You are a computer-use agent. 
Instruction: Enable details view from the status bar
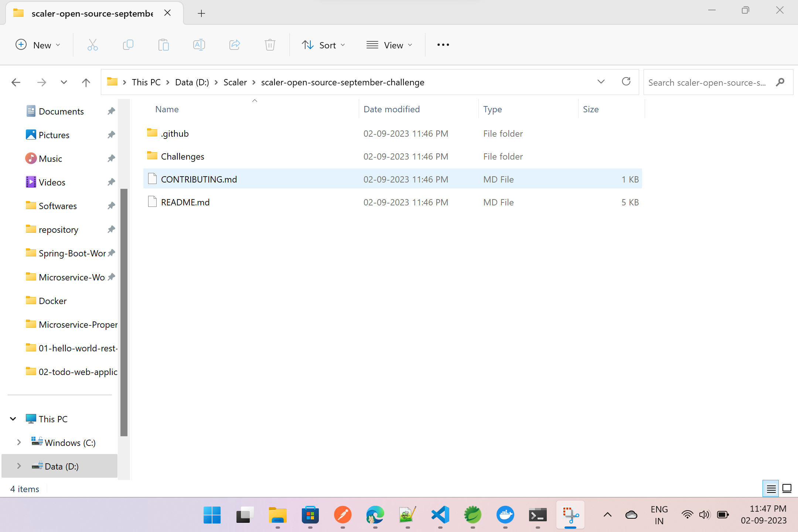pyautogui.click(x=771, y=488)
